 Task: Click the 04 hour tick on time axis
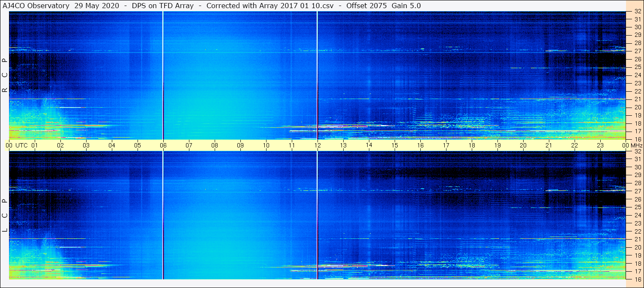click(112, 145)
